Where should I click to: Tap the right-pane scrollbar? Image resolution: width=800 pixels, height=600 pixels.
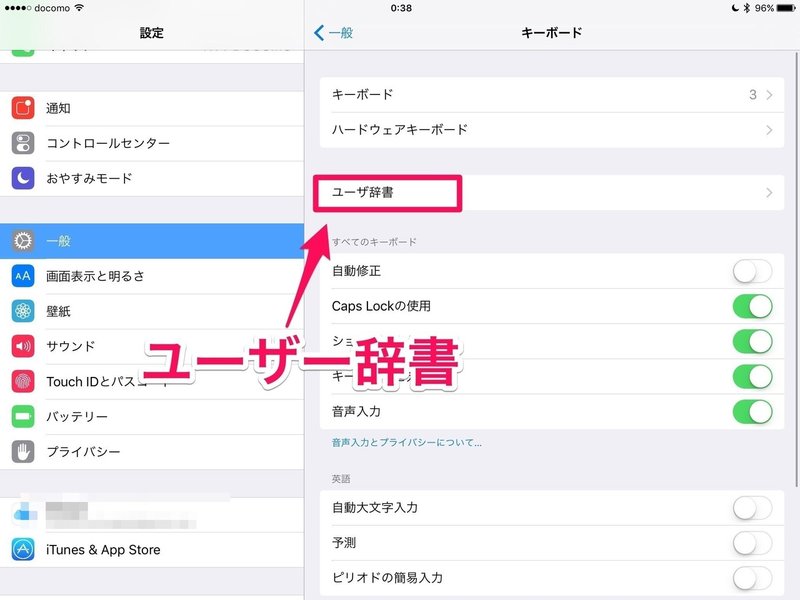coord(796,269)
